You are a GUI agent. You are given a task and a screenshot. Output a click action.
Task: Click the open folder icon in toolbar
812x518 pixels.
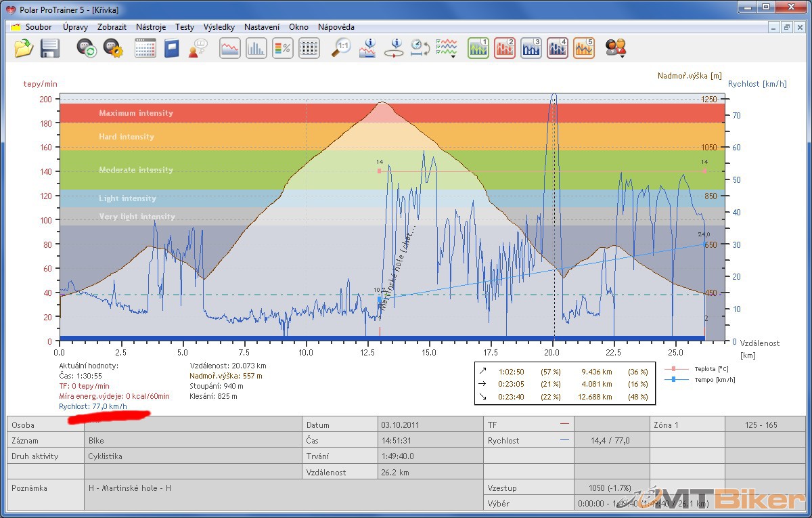(24, 48)
